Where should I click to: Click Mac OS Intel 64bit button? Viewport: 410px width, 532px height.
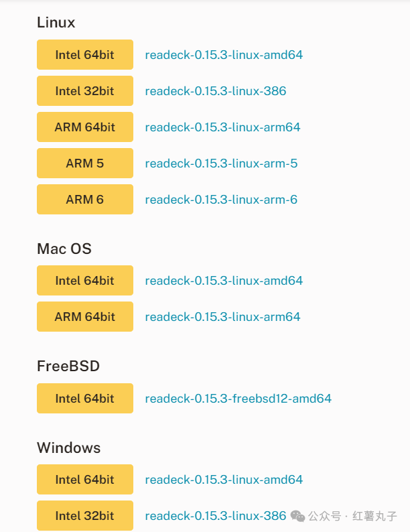point(85,281)
